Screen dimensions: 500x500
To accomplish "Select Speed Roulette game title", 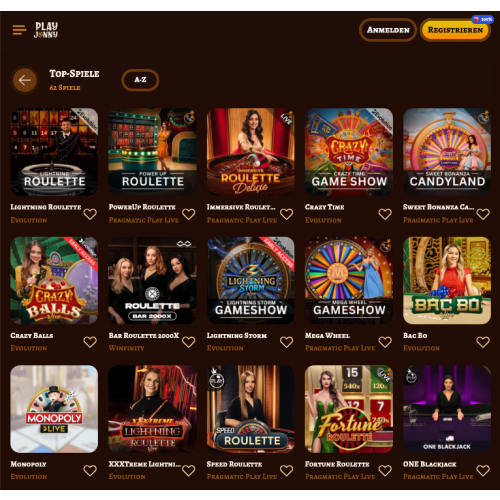I will [234, 464].
